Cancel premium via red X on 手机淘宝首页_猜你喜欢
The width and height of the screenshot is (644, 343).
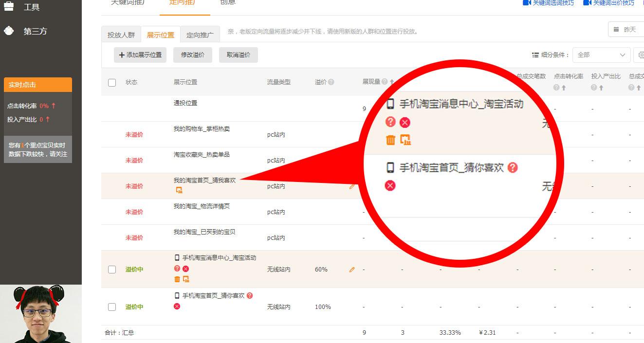pos(177,307)
